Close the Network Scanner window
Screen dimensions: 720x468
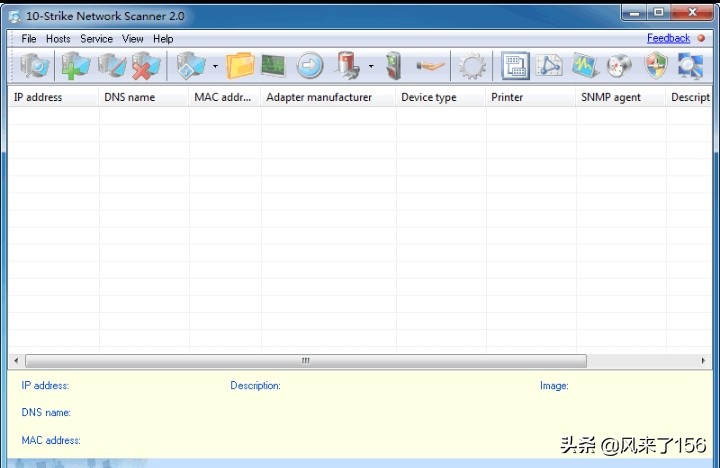click(692, 13)
